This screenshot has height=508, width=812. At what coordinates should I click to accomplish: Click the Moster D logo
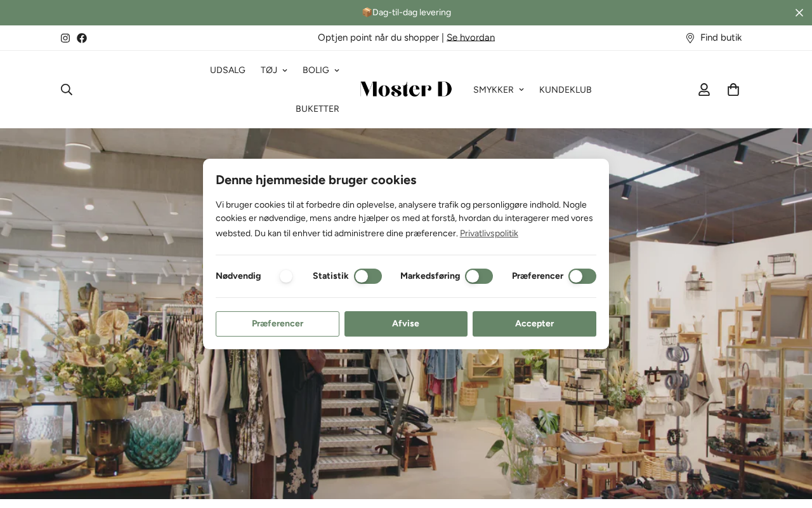[406, 89]
